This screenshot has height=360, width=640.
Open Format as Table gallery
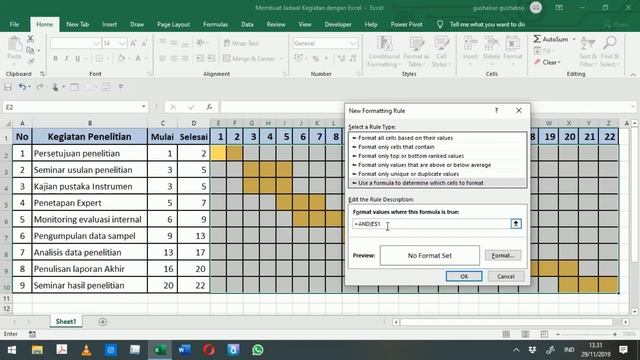coord(416,52)
